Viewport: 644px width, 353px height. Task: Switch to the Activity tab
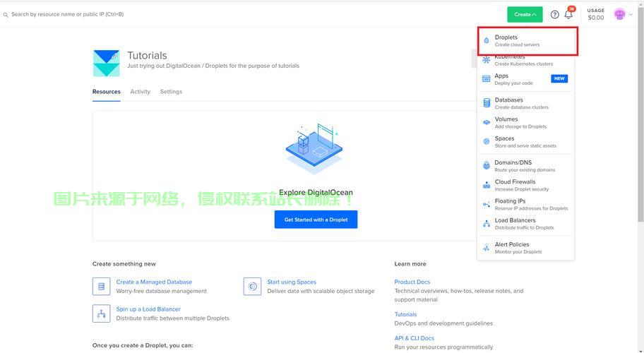140,92
